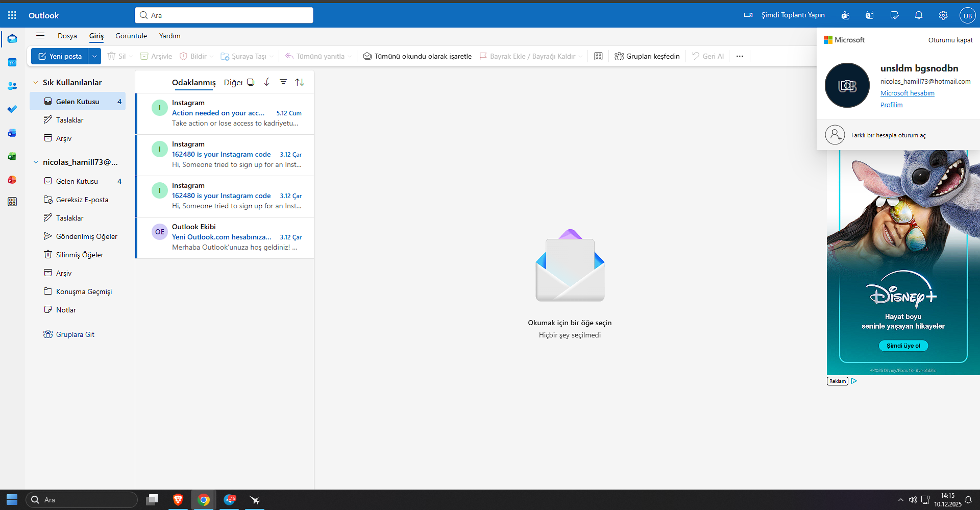This screenshot has height=510, width=980.
Task: Open the Notlar folder
Action: tap(78, 310)
